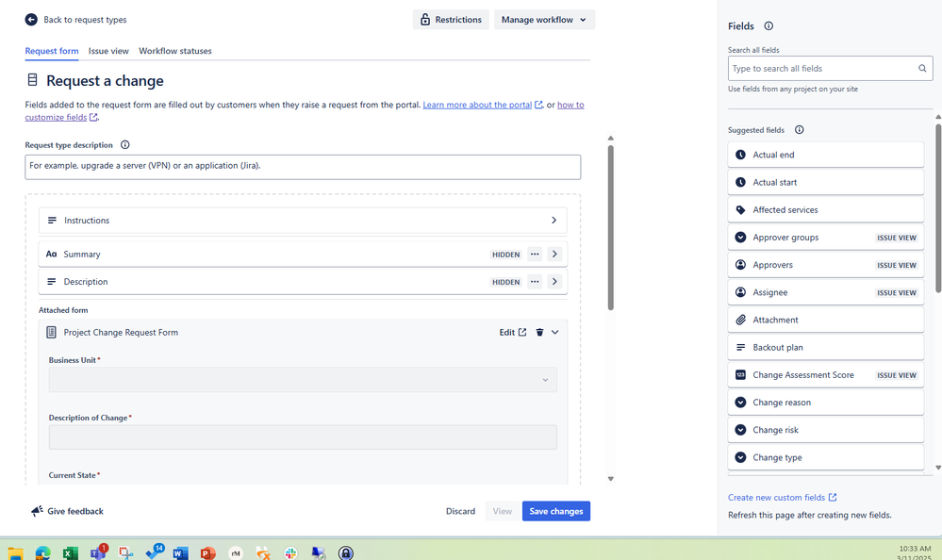
Task: Switch to the Issue view tab
Action: (107, 51)
